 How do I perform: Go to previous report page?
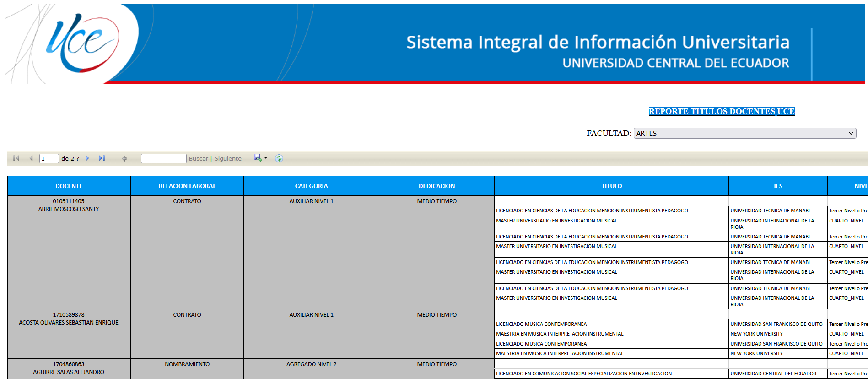point(31,158)
